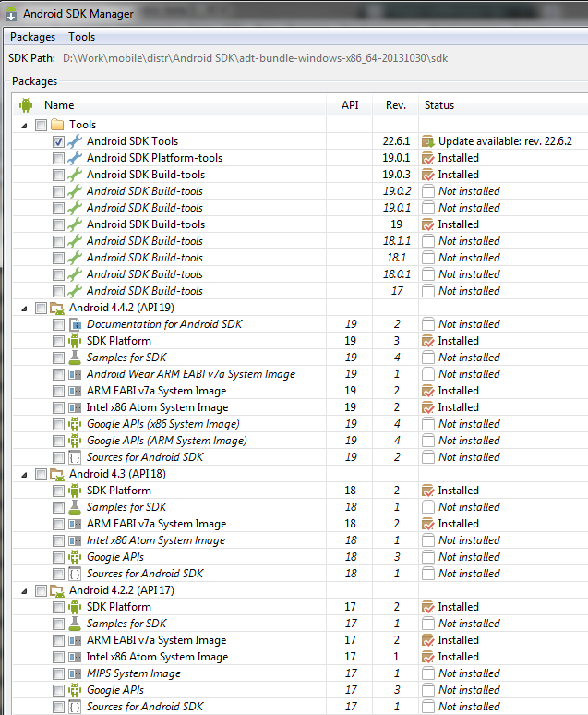Image resolution: width=588 pixels, height=715 pixels.
Task: Click the API 18 SDK Platform android icon
Action: pyautogui.click(x=75, y=491)
